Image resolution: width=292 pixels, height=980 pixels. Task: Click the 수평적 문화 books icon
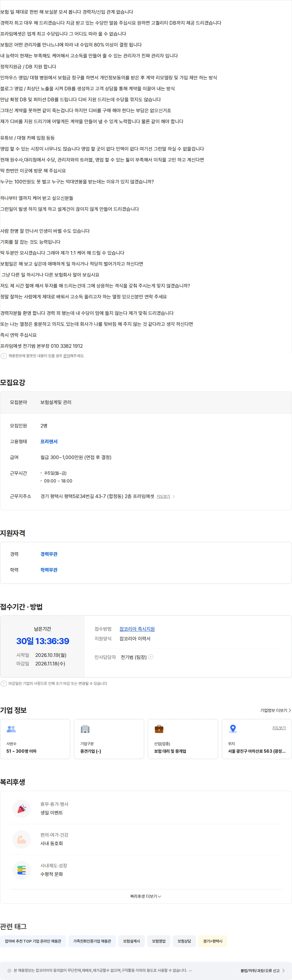pos(22,870)
